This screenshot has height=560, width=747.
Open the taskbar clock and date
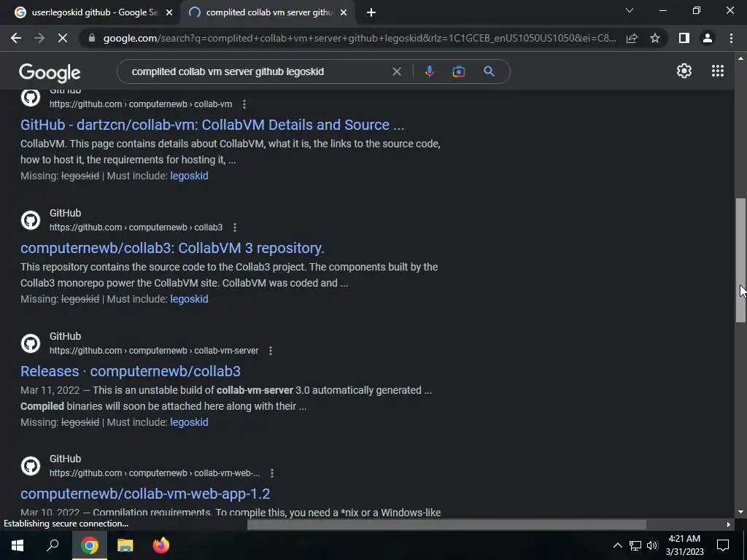tap(684, 545)
